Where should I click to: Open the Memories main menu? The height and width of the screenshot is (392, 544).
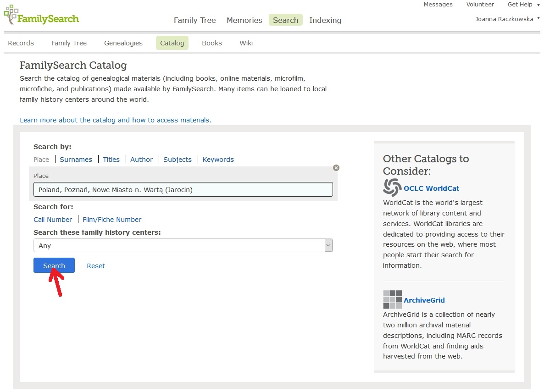click(244, 20)
